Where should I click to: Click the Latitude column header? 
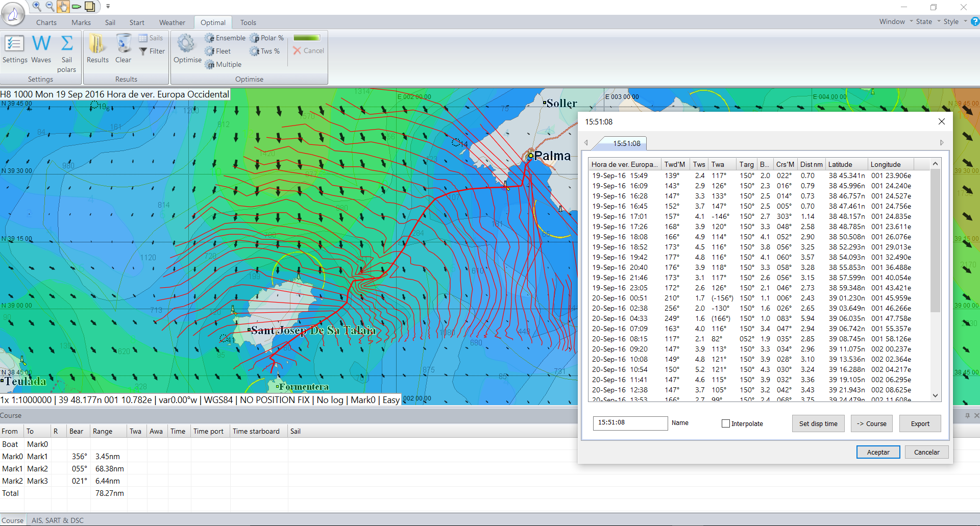847,164
